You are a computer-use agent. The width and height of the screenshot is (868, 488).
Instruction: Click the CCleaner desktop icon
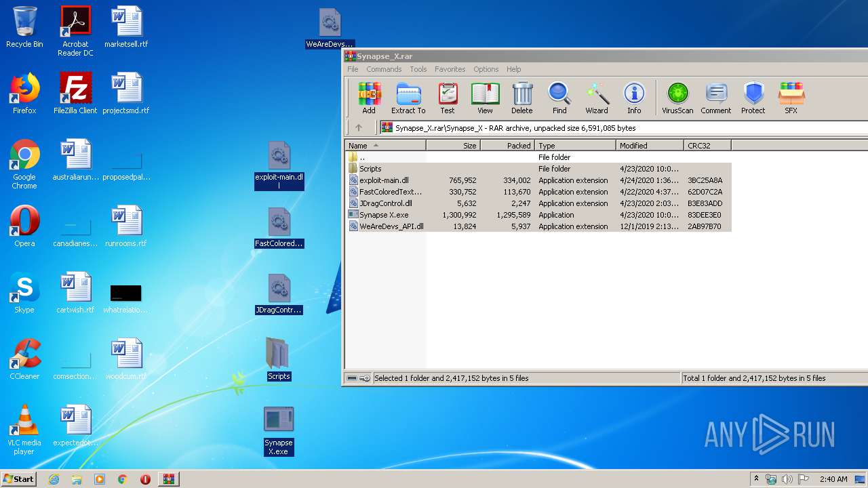(24, 359)
